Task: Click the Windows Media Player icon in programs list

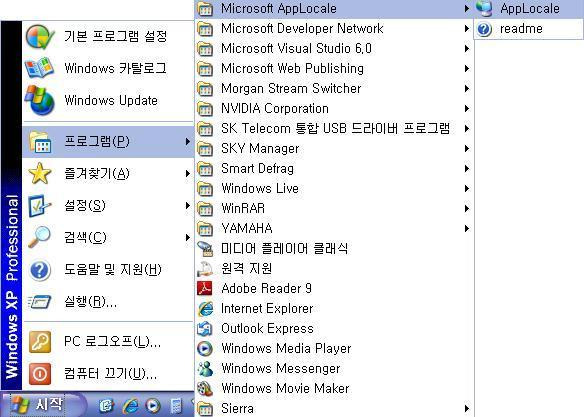Action: point(205,348)
